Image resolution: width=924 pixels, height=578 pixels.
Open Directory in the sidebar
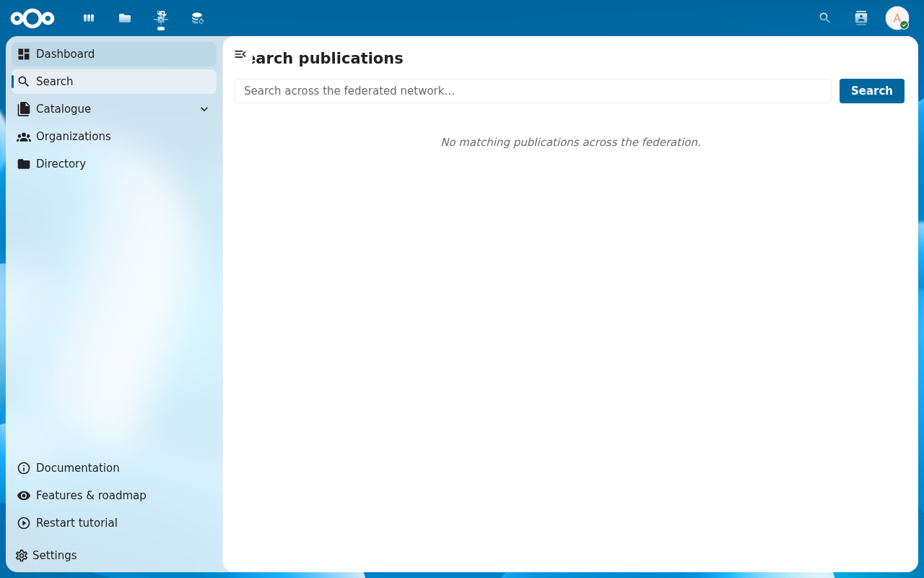pyautogui.click(x=114, y=164)
